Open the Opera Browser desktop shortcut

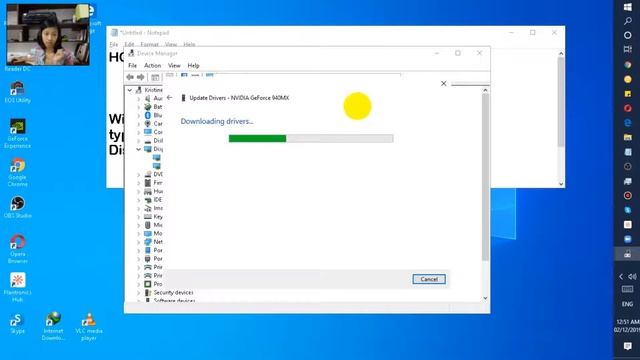(x=18, y=249)
